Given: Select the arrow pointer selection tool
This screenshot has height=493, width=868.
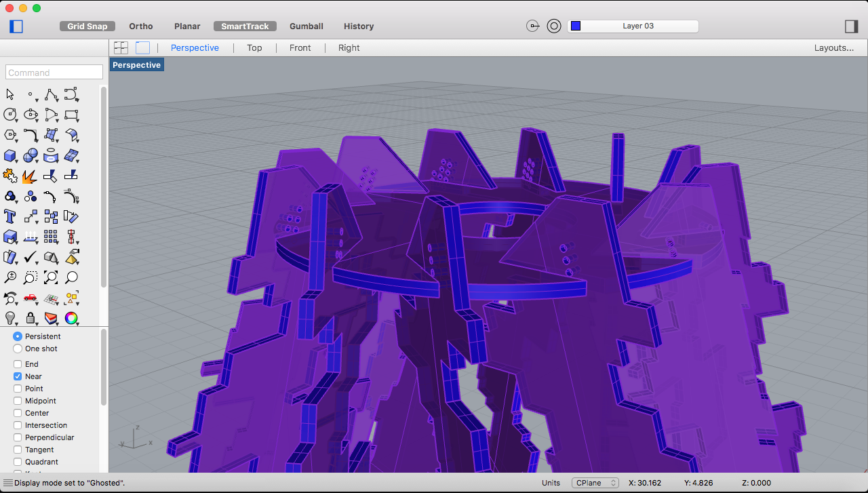Looking at the screenshot, I should 10,94.
